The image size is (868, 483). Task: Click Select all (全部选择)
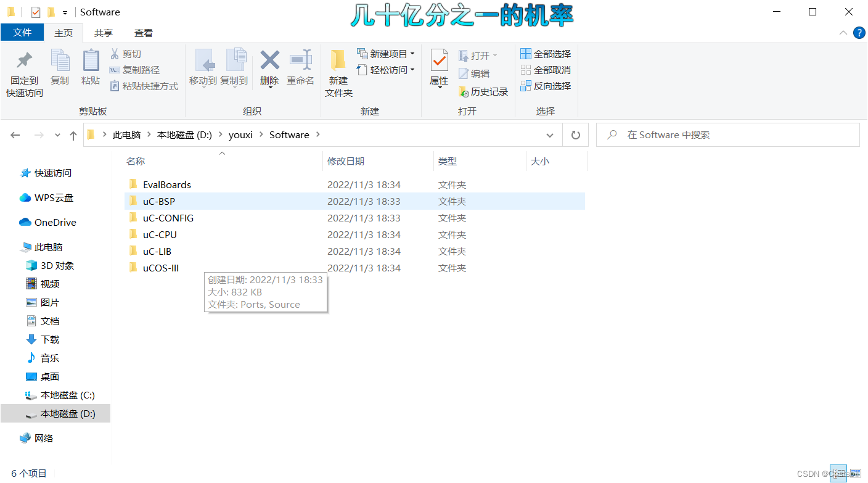click(x=546, y=54)
